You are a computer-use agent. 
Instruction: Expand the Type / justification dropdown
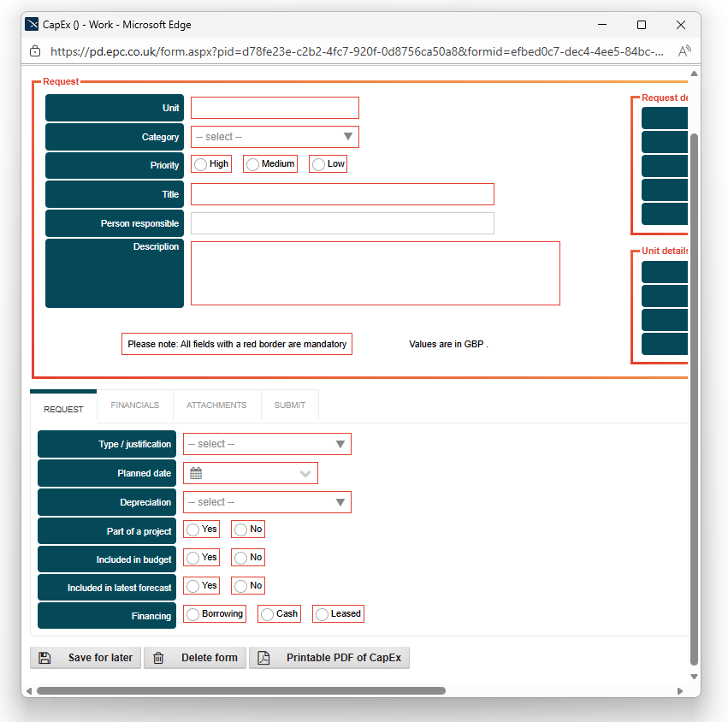pos(267,444)
